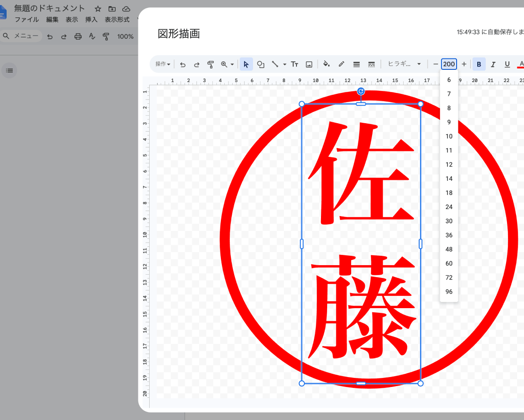Check cloud save status icon
Screen dimensions: 524x420
(126, 8)
